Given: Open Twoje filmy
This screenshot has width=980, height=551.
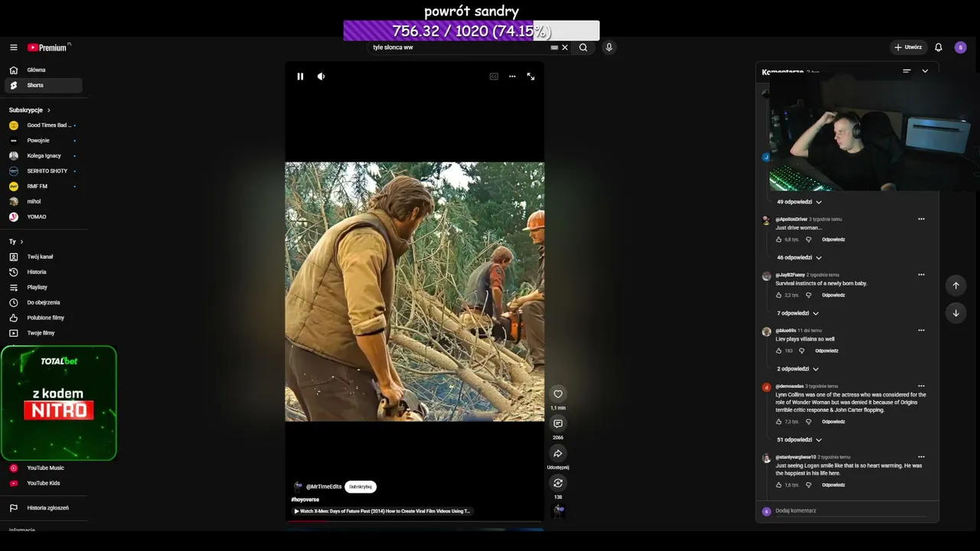Looking at the screenshot, I should [x=44, y=333].
